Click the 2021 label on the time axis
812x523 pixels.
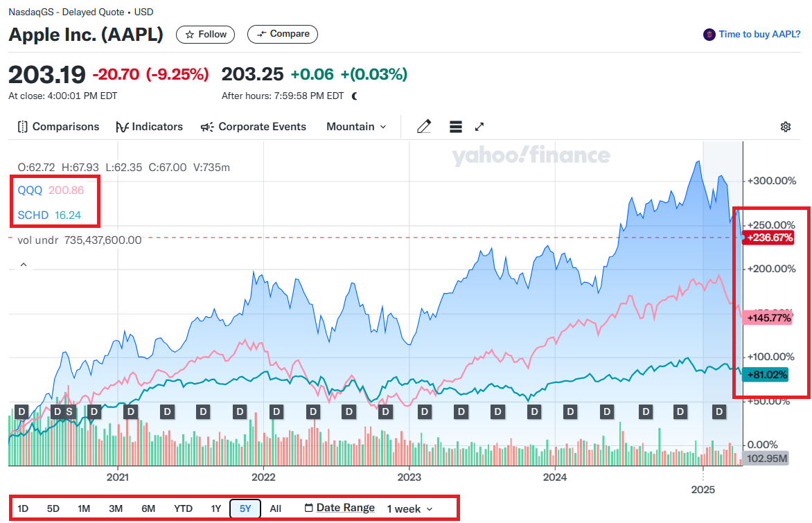pyautogui.click(x=118, y=477)
